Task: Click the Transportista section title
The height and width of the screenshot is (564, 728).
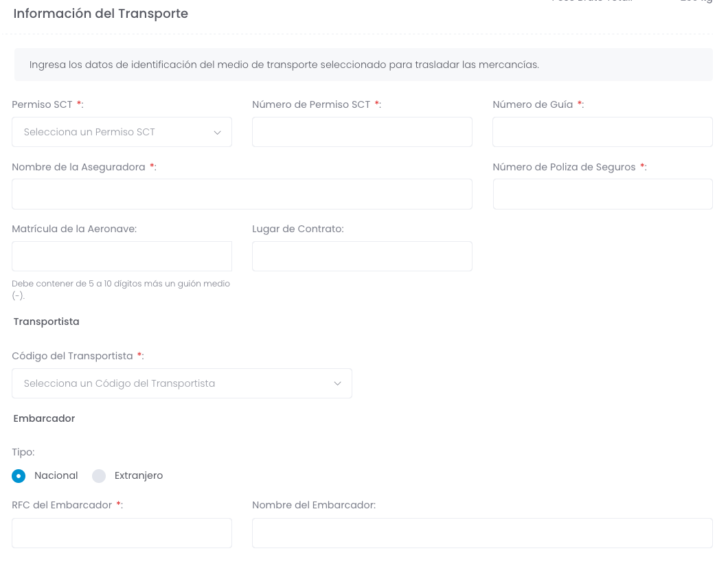Action: 47,322
